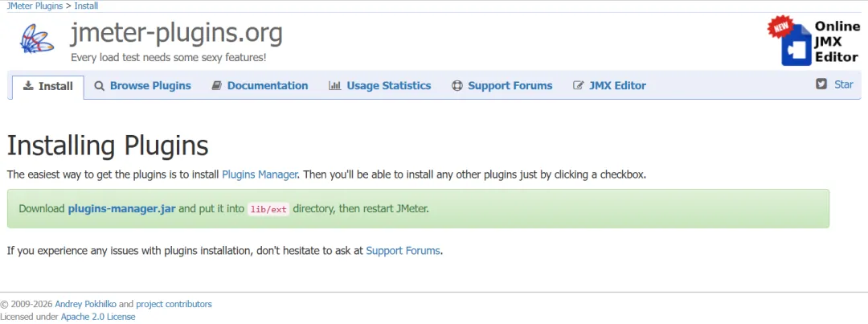The image size is (868, 324).
Task: Click the pencil icon beside JMX Editor
Action: coord(579,86)
